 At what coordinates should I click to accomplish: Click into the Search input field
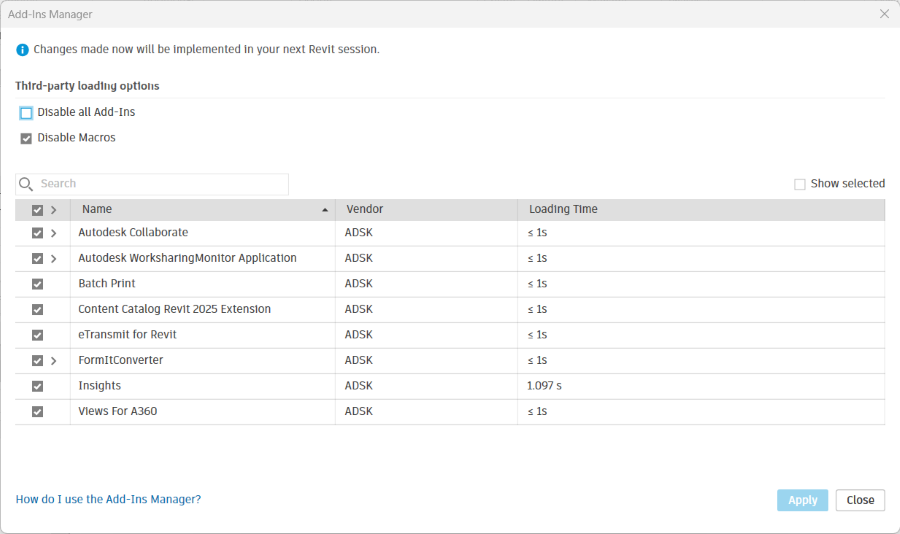tap(160, 184)
